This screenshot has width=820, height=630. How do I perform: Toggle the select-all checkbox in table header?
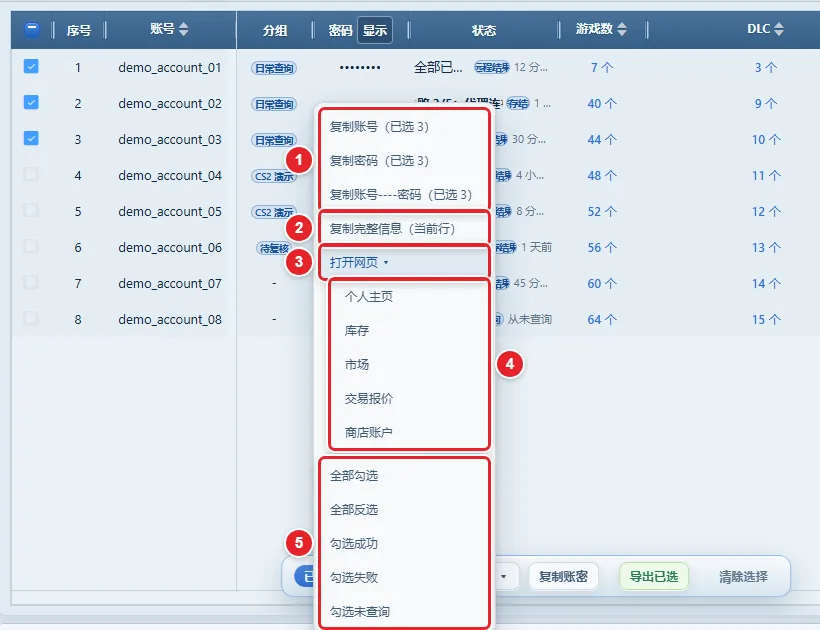32,30
